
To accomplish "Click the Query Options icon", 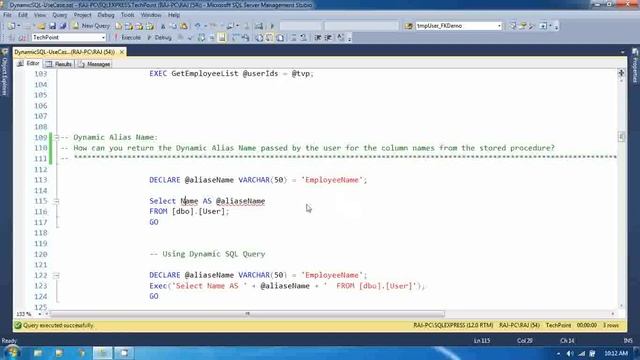I will [x=212, y=38].
